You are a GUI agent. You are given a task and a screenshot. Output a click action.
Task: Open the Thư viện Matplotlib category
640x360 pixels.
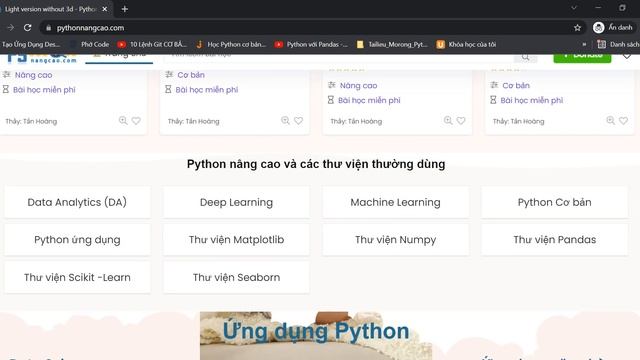coord(236,240)
